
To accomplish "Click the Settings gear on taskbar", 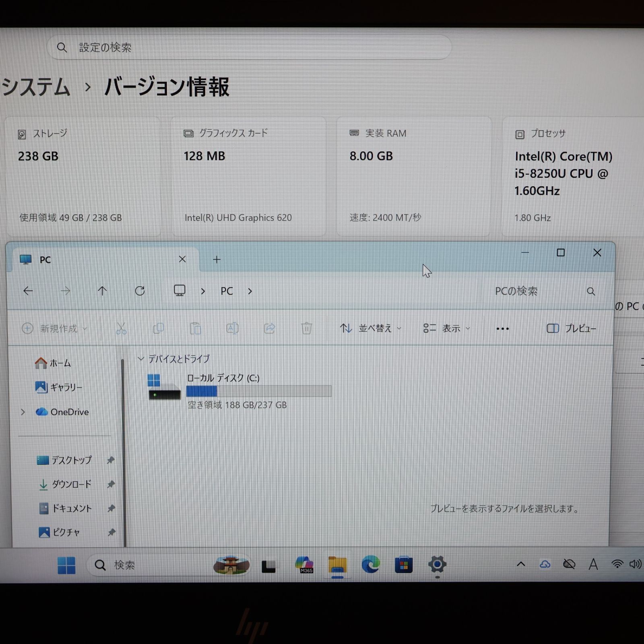I will click(437, 564).
